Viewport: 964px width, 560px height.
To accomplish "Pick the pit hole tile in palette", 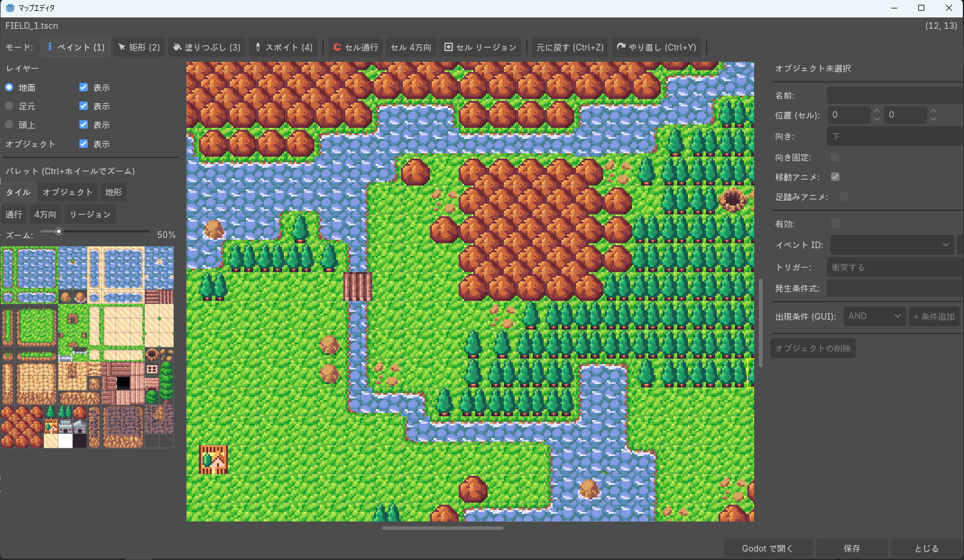I will coord(152,354).
